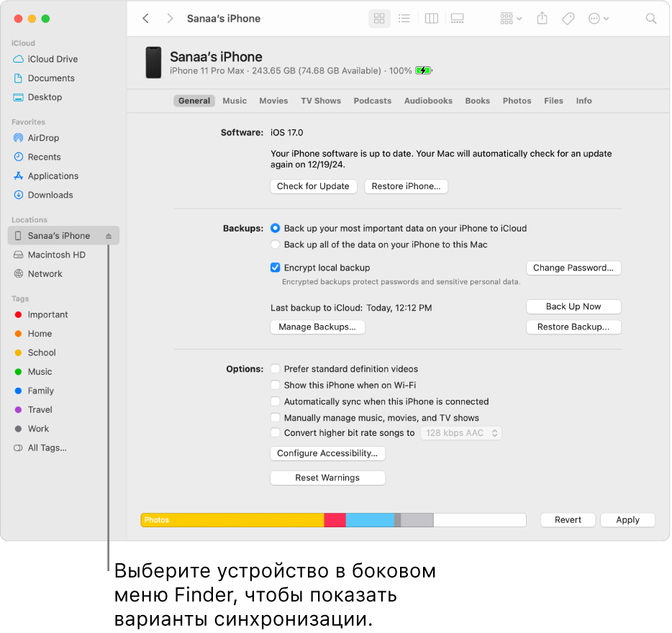Switch to the Music tab
Screen dimensions: 672x633
tap(235, 101)
